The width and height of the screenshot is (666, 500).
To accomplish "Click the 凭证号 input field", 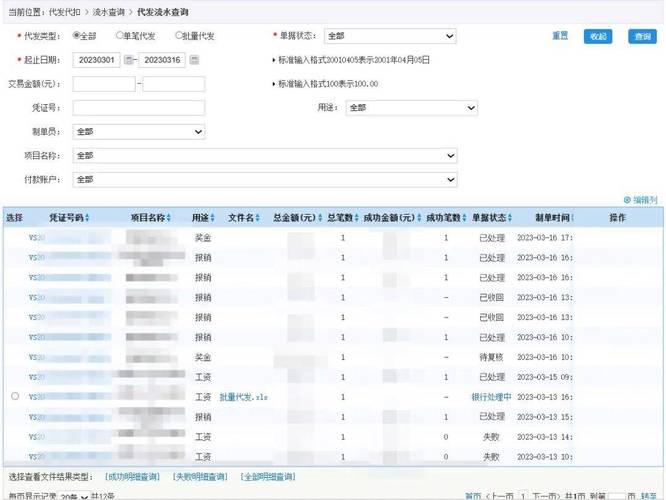I will pyautogui.click(x=138, y=108).
